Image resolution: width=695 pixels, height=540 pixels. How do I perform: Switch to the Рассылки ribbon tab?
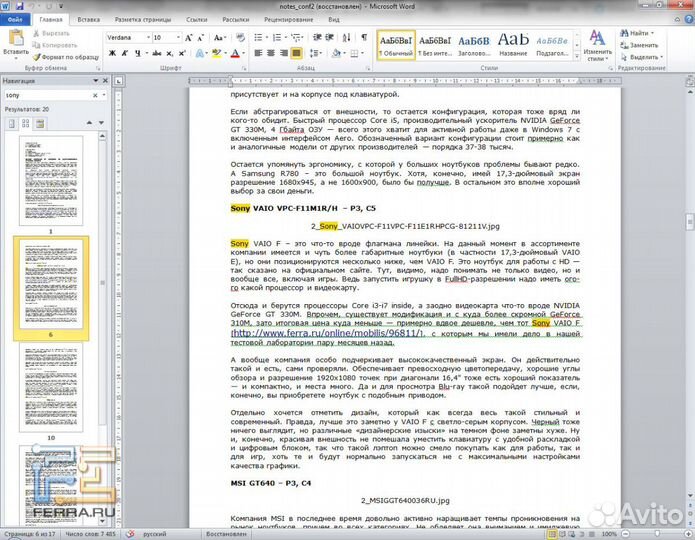coord(235,20)
